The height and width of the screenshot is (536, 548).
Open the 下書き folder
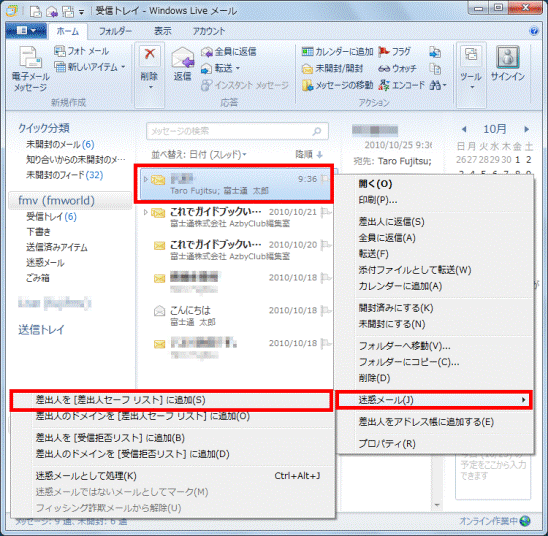pyautogui.click(x=38, y=232)
